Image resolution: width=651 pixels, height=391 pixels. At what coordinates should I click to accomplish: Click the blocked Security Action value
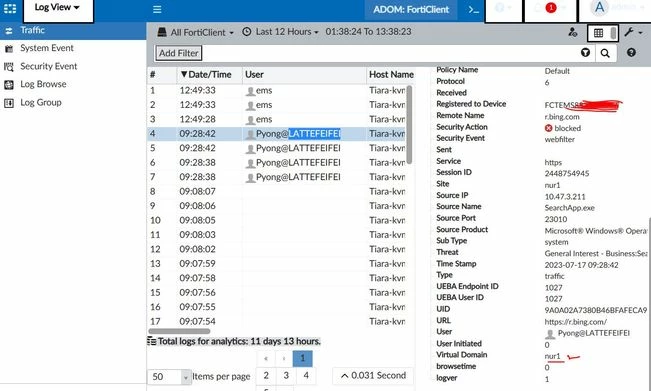tap(563, 128)
